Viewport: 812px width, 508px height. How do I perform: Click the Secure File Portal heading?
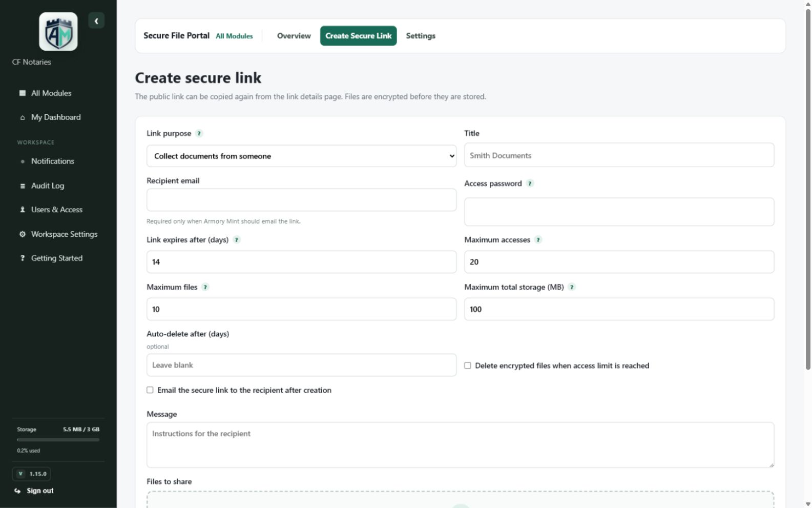click(176, 36)
